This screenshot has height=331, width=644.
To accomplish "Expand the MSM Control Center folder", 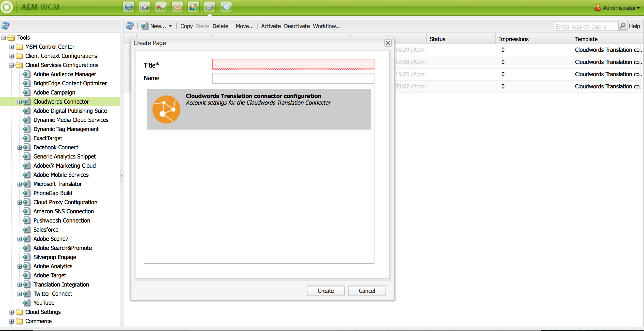I will [x=11, y=47].
